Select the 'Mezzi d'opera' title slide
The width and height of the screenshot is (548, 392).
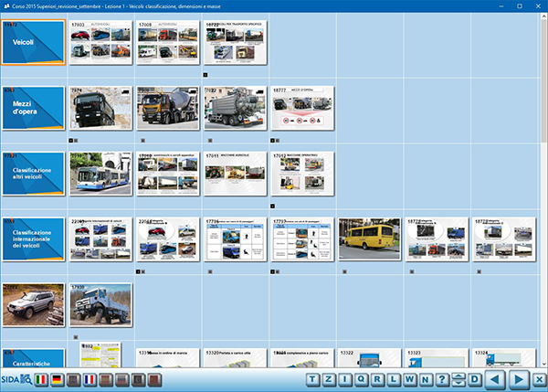coord(33,109)
